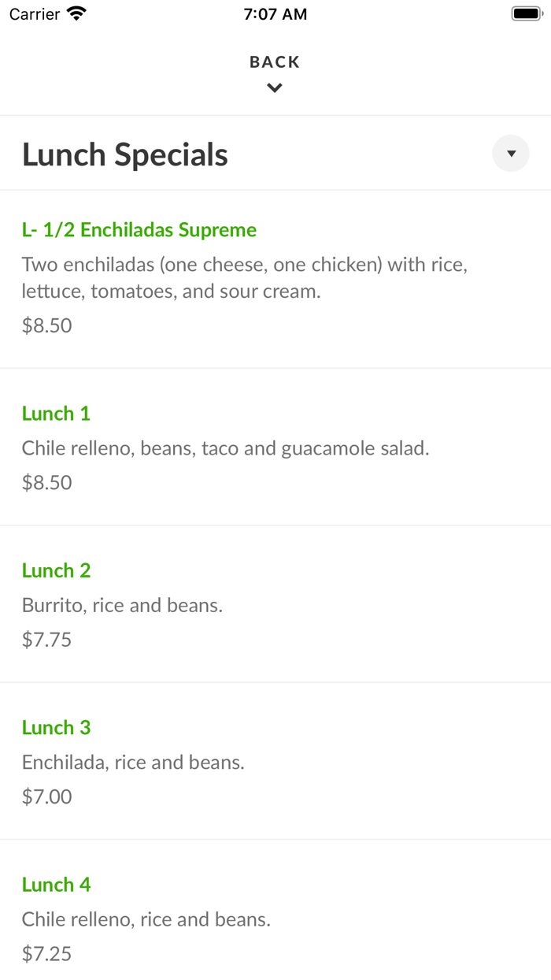This screenshot has width=551, height=980.
Task: Tap the Wi-Fi icon in status bar
Action: [x=76, y=13]
